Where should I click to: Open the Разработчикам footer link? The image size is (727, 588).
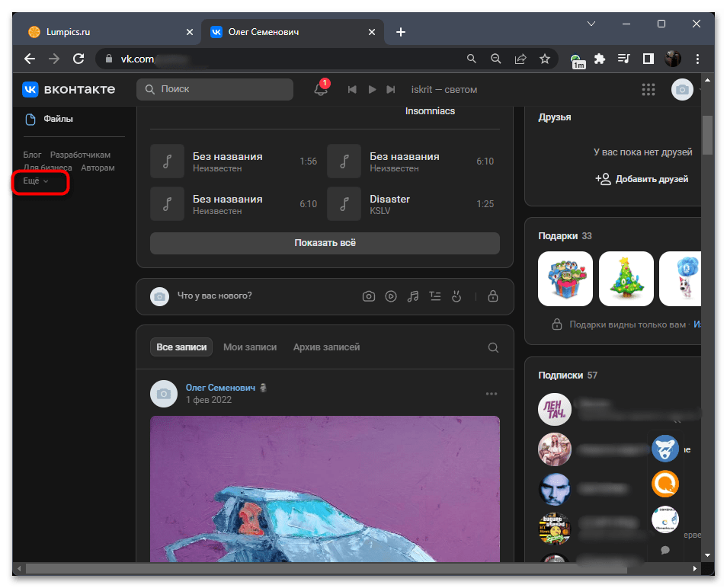coord(80,155)
